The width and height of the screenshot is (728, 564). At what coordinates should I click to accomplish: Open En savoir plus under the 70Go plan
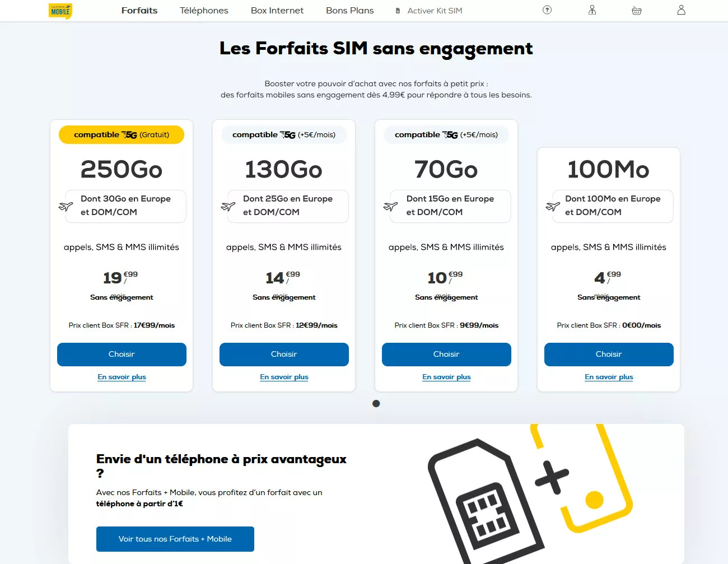coord(446,377)
